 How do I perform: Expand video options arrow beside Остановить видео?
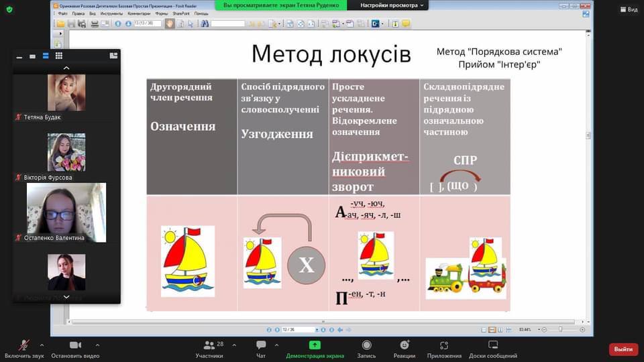coord(97,345)
